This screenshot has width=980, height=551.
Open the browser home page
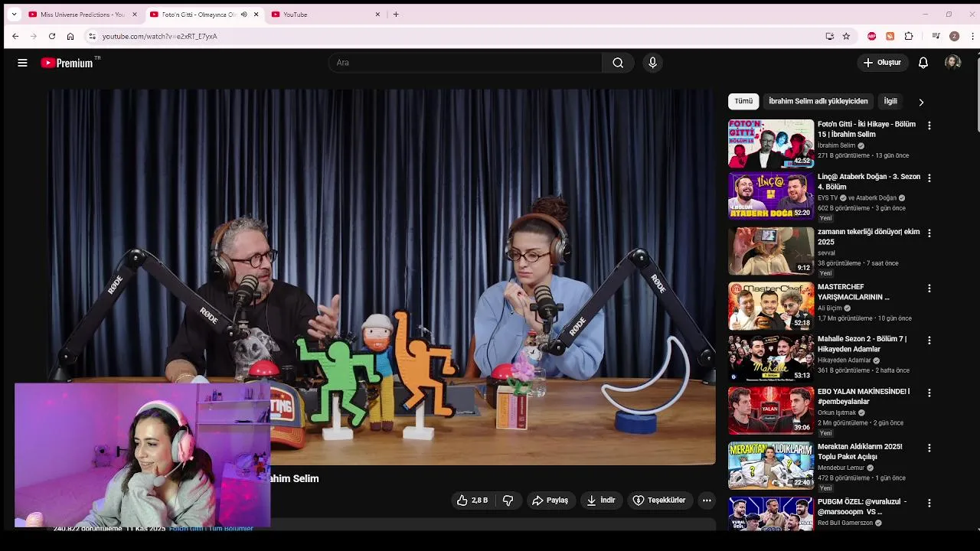pos(70,36)
